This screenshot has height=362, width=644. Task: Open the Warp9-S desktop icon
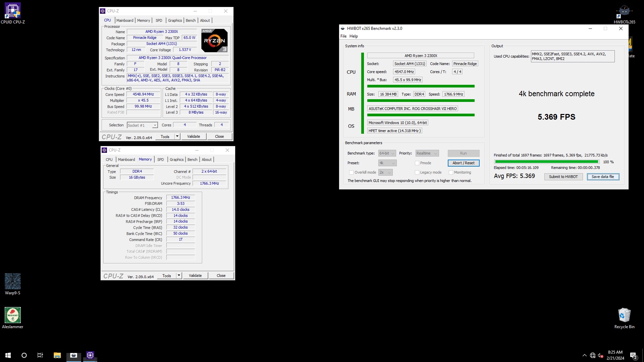pyautogui.click(x=13, y=284)
